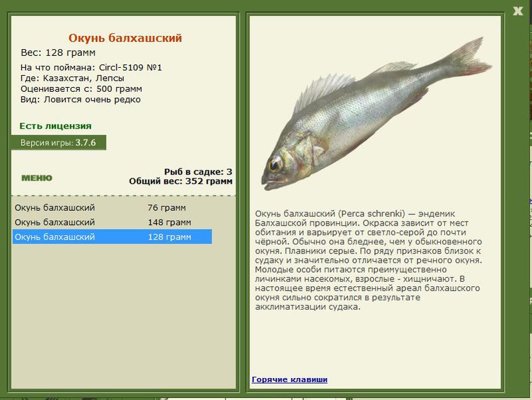Select the 76 грамм Окунь балхашский row
This screenshot has width=532, height=400.
tap(112, 208)
